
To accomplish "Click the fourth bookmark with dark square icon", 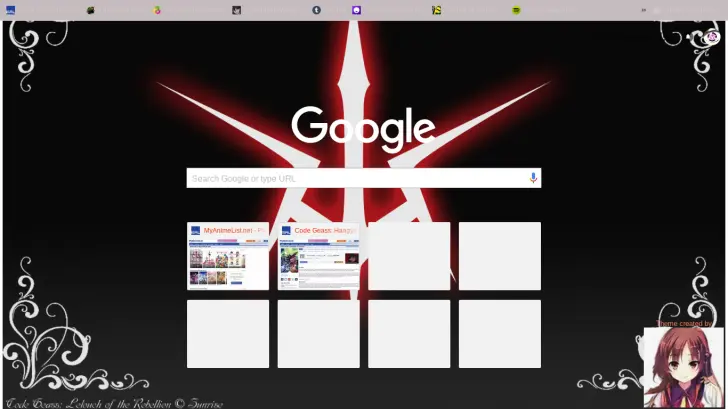I will click(x=237, y=10).
